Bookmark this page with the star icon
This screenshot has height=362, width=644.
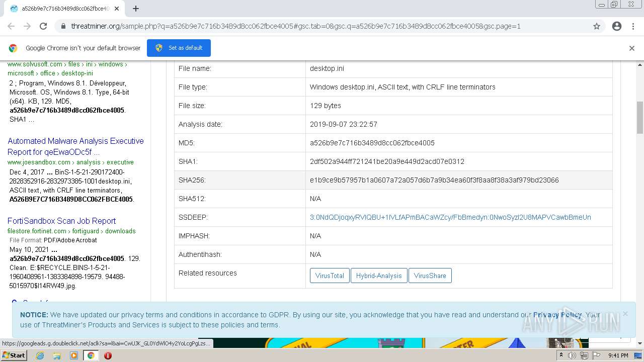[x=597, y=26]
